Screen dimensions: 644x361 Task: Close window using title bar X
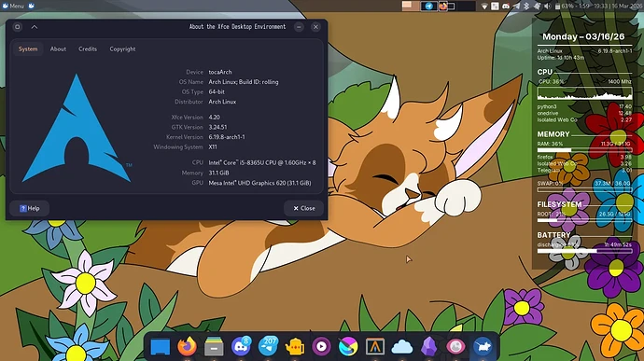(x=315, y=27)
